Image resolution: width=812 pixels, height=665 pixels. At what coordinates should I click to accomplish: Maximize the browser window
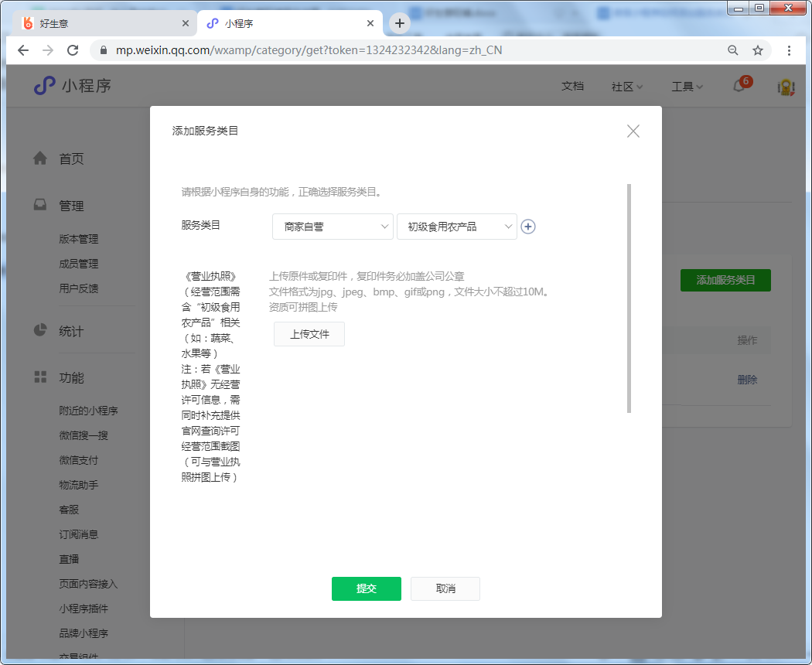pyautogui.click(x=759, y=8)
